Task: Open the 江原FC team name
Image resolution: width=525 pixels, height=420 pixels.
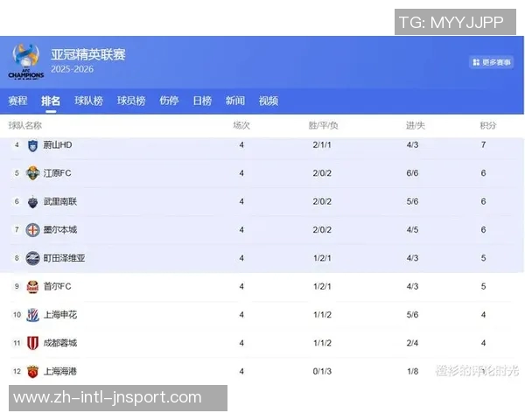Action: click(x=57, y=173)
